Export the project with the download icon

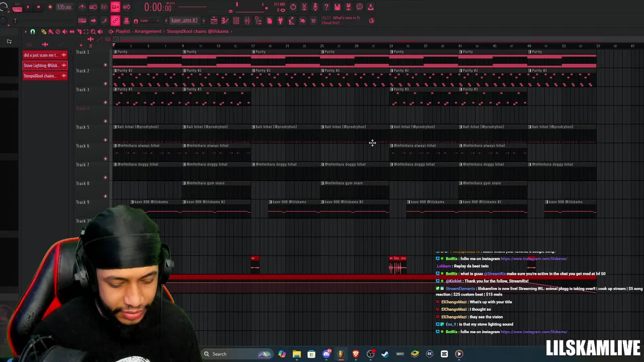(370, 7)
